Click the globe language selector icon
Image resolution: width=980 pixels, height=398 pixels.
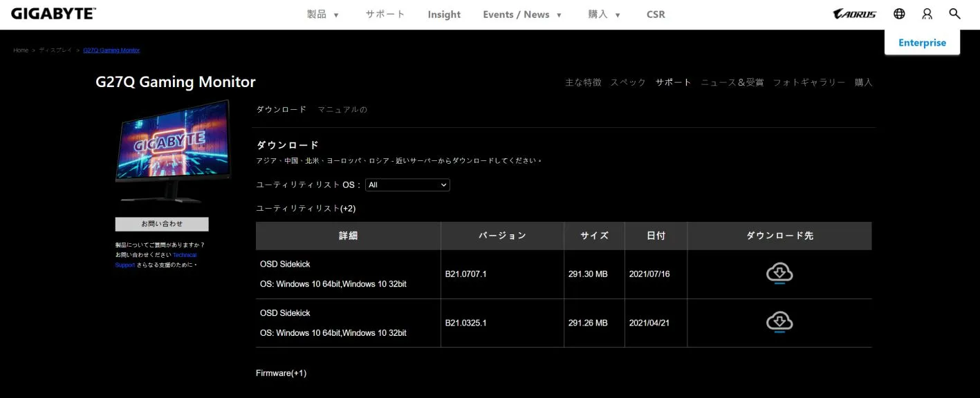click(x=899, y=14)
